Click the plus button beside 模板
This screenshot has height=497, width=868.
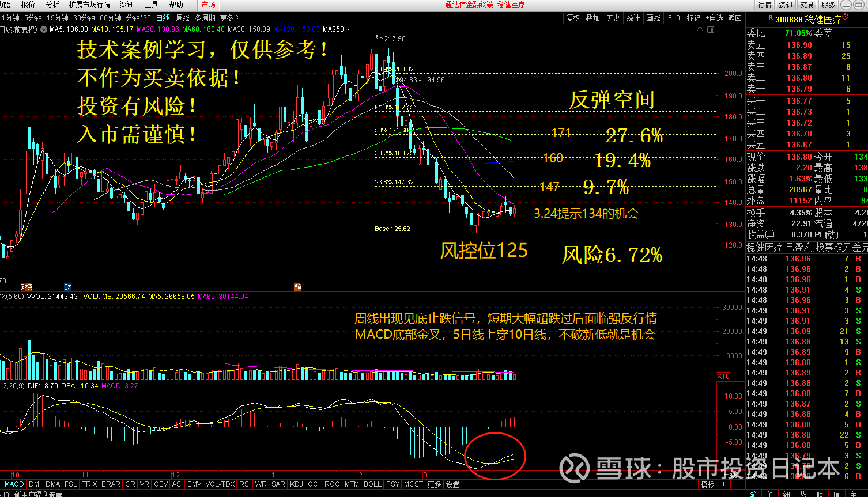pos(723,484)
